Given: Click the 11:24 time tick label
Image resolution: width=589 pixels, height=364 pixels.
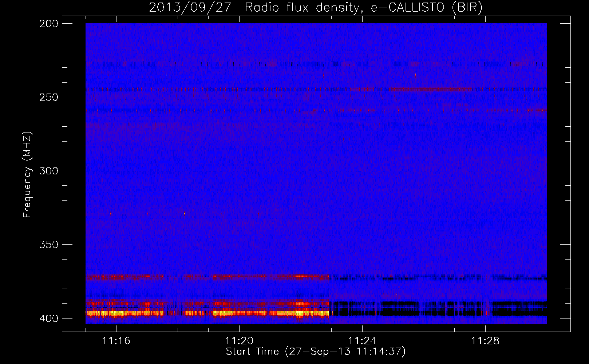Looking at the screenshot, I should [x=362, y=341].
